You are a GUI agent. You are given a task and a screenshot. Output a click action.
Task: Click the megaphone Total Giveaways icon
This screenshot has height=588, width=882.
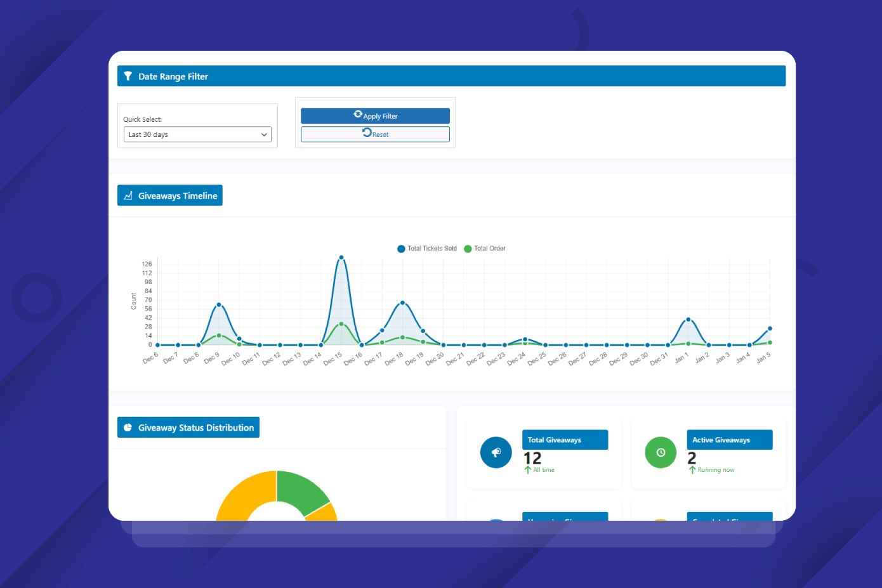pyautogui.click(x=496, y=452)
